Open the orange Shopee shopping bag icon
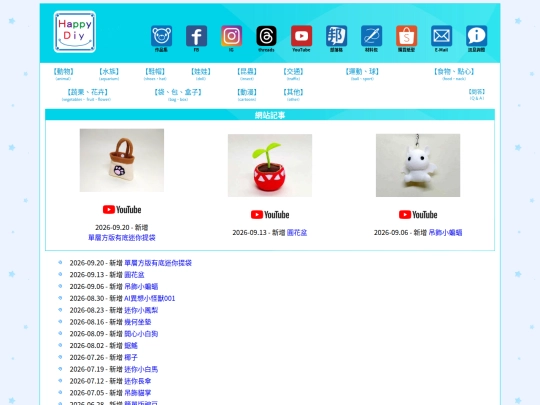 pos(406,36)
